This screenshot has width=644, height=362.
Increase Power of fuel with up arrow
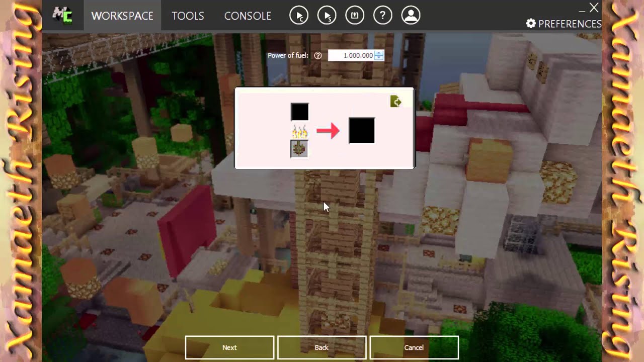[379, 53]
